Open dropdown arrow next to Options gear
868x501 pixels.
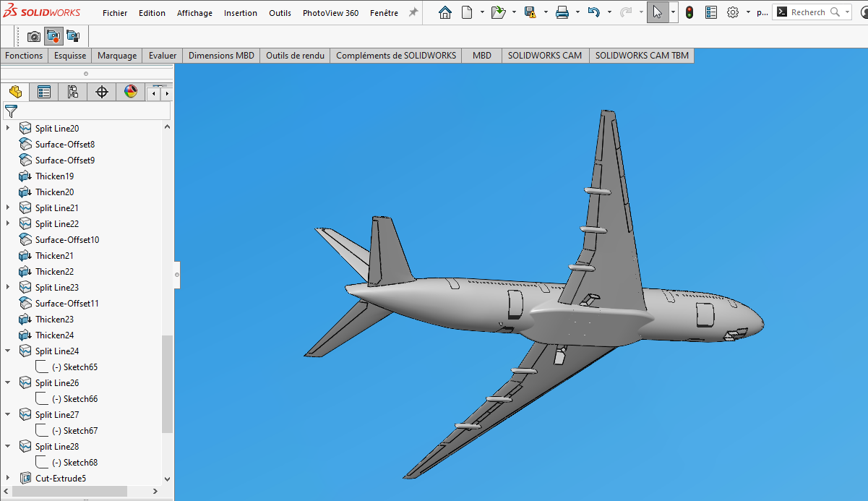(748, 12)
